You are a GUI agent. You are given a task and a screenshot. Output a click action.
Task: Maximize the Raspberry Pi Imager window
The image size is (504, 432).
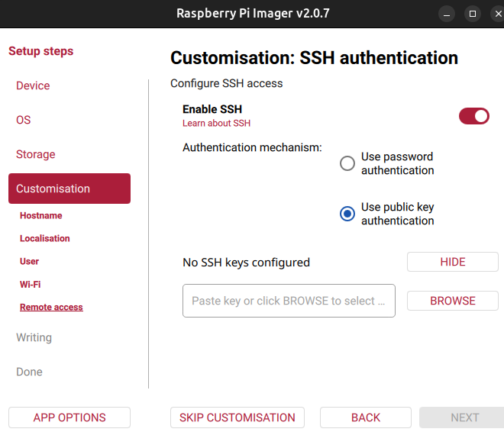tap(473, 14)
